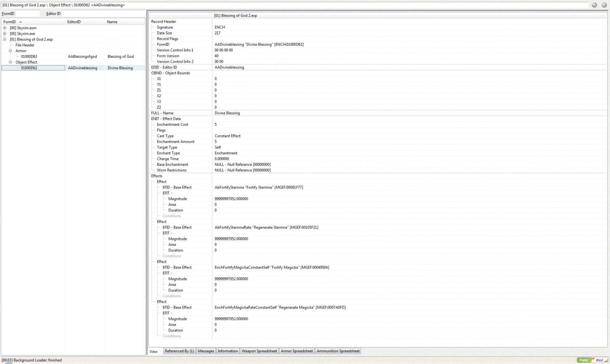Screen dimensions: 610x364
Task: Select armor record 01000D63
Action: click(x=29, y=57)
